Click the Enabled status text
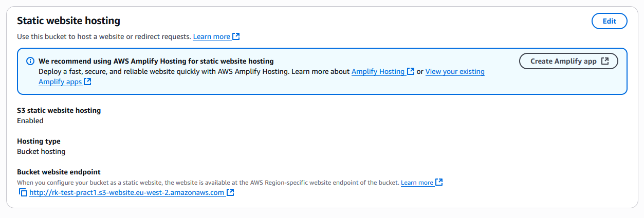644x218 pixels. [30, 121]
